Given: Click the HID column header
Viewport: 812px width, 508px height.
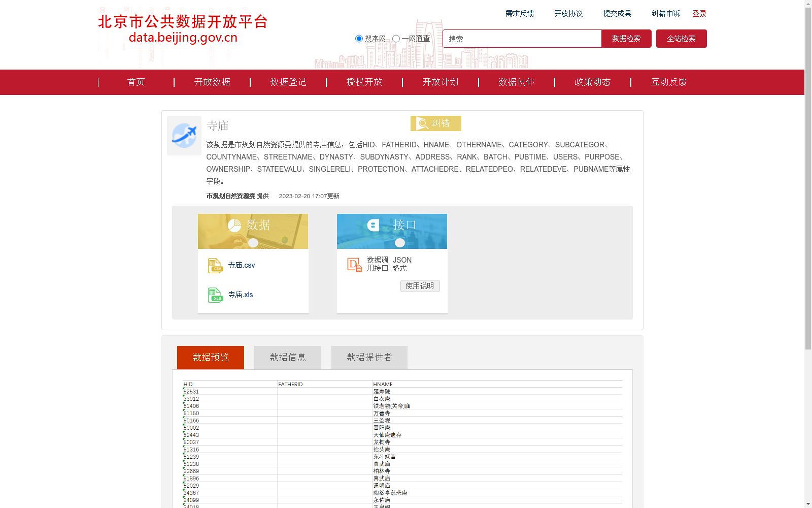Looking at the screenshot, I should (x=188, y=384).
